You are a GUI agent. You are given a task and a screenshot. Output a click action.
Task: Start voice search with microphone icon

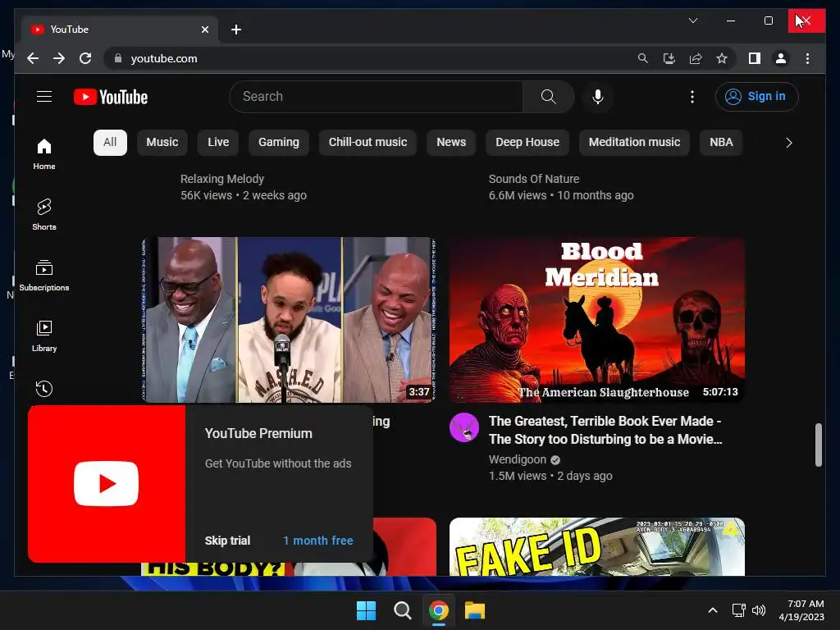(x=598, y=97)
